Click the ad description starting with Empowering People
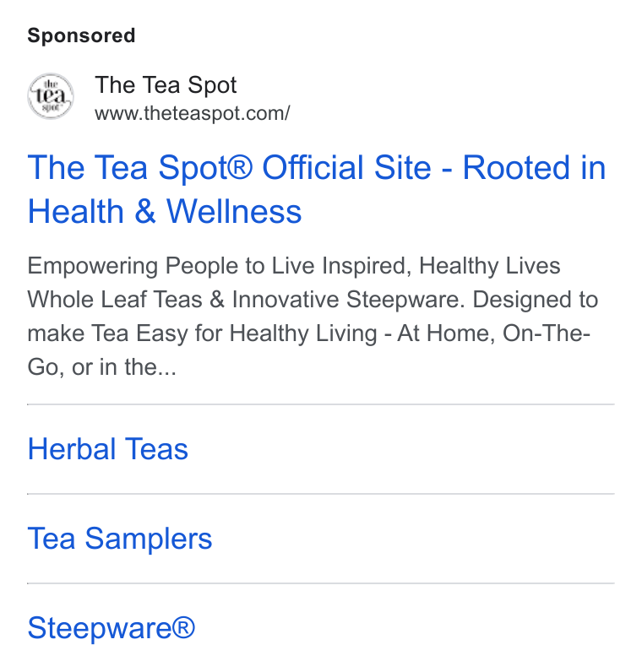 pyautogui.click(x=313, y=316)
